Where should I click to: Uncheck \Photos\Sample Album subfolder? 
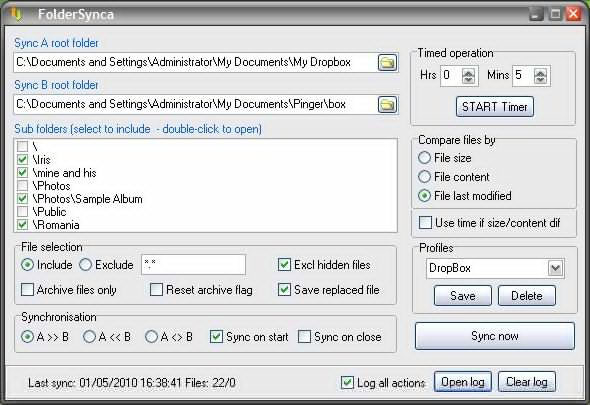click(23, 198)
